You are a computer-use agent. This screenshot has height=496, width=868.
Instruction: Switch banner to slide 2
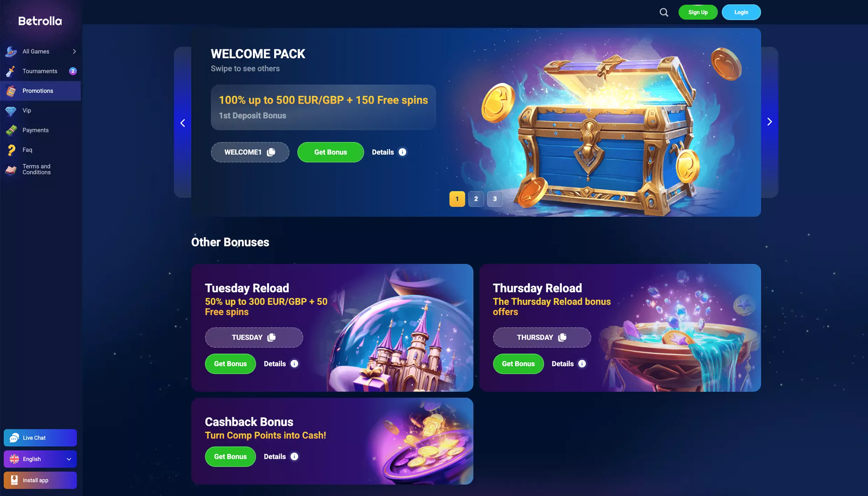[476, 199]
